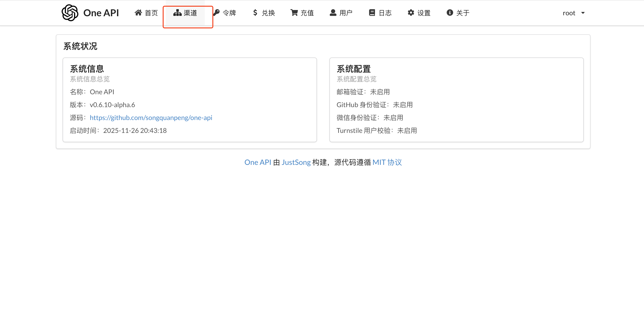Screen dimensions: 644x334
Task: Open the root user dropdown menu
Action: point(574,13)
